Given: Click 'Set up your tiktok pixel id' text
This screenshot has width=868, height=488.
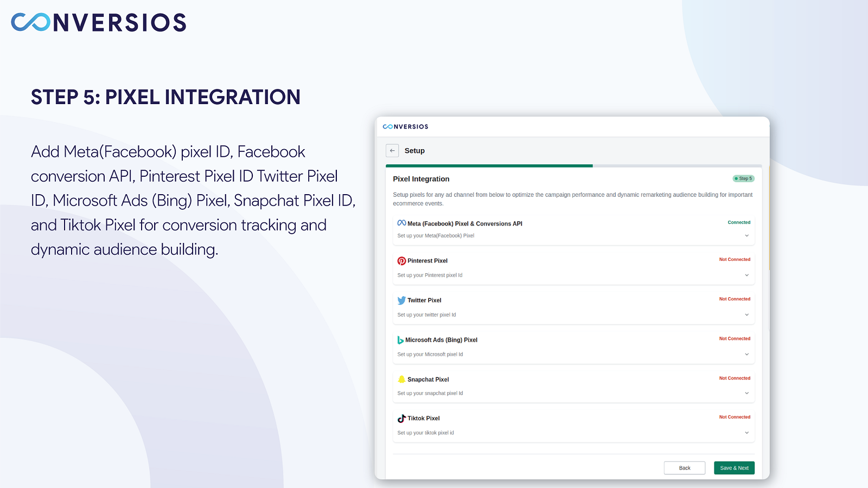Looking at the screenshot, I should tap(425, 433).
